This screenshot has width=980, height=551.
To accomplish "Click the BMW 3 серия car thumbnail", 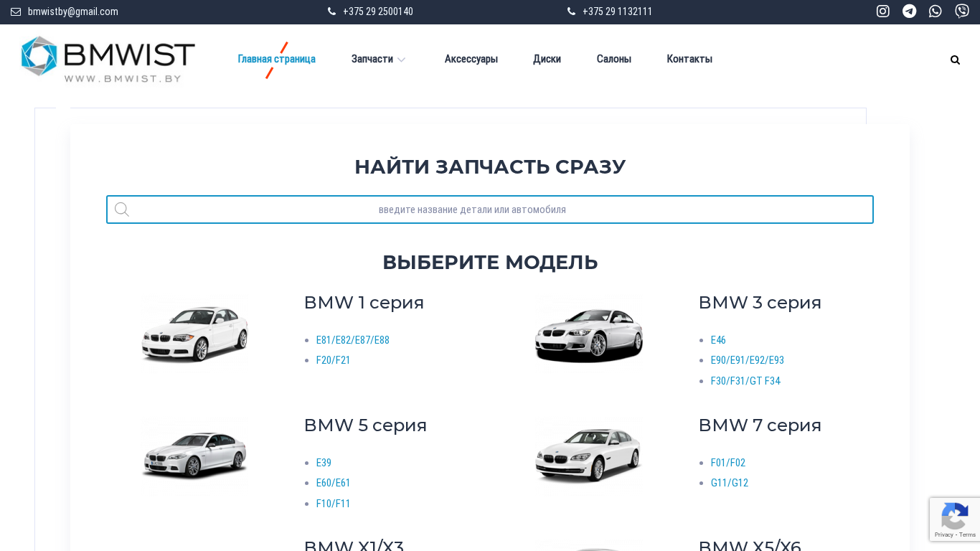I will coord(589,333).
